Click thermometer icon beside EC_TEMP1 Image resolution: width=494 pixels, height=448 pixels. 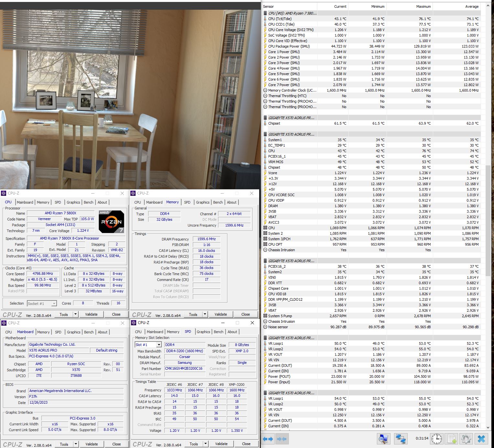click(265, 145)
